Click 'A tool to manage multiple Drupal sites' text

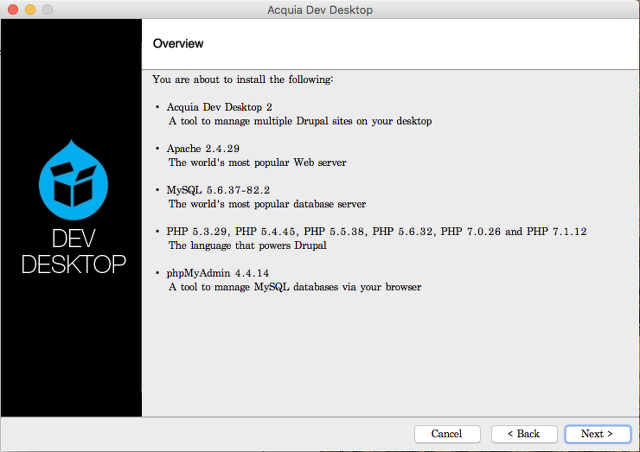[300, 121]
